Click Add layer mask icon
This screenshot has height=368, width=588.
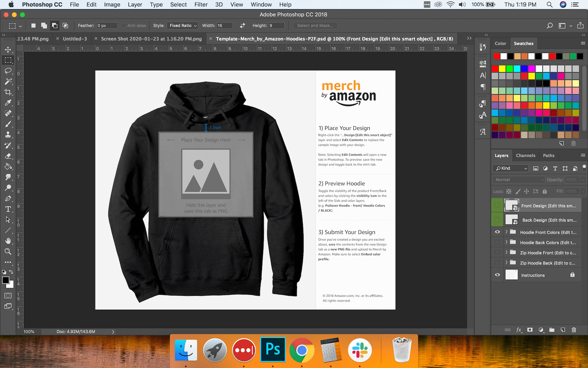click(530, 330)
